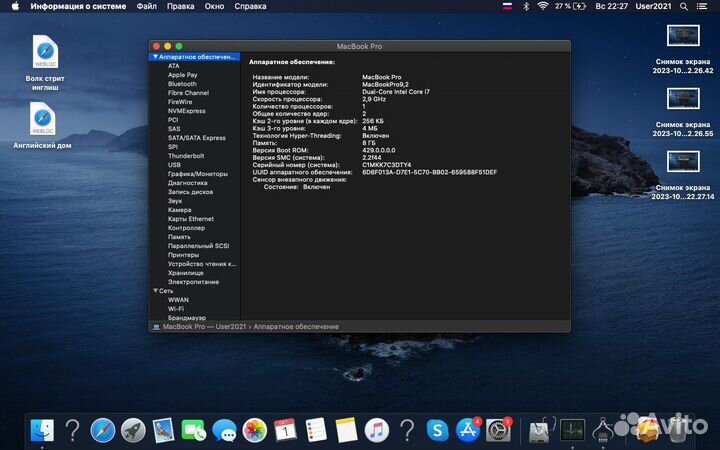Open Messages app in the dock

pos(224,431)
